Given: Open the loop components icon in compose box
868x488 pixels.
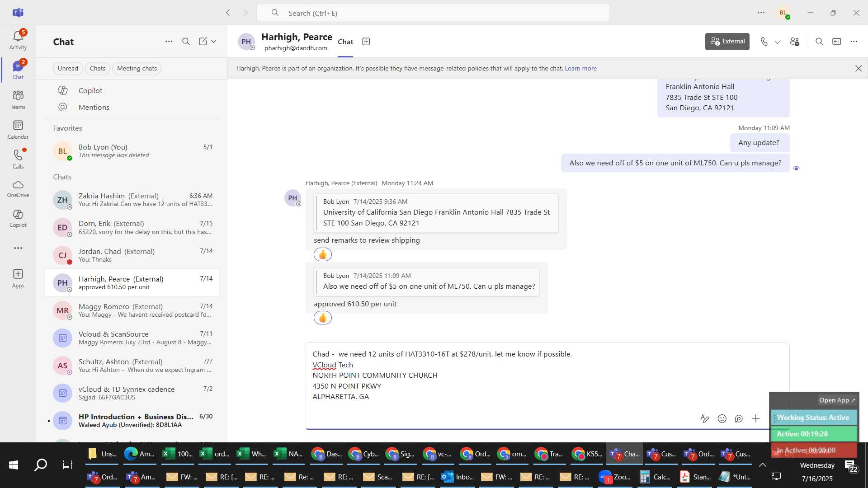Looking at the screenshot, I should [x=739, y=418].
